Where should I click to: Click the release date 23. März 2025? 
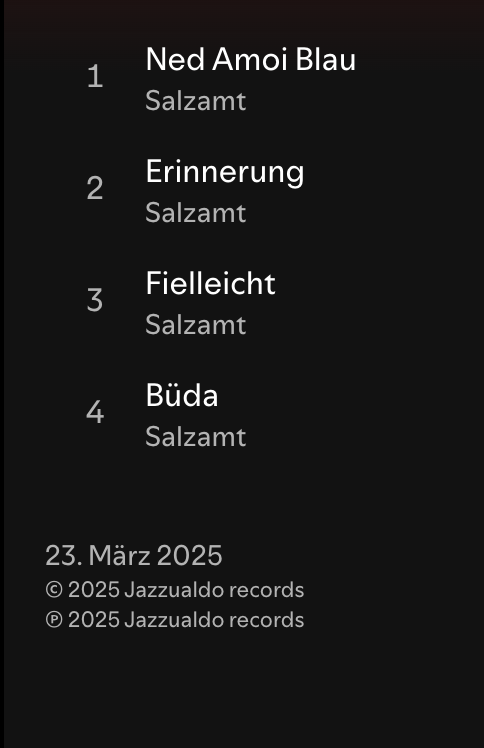(134, 555)
